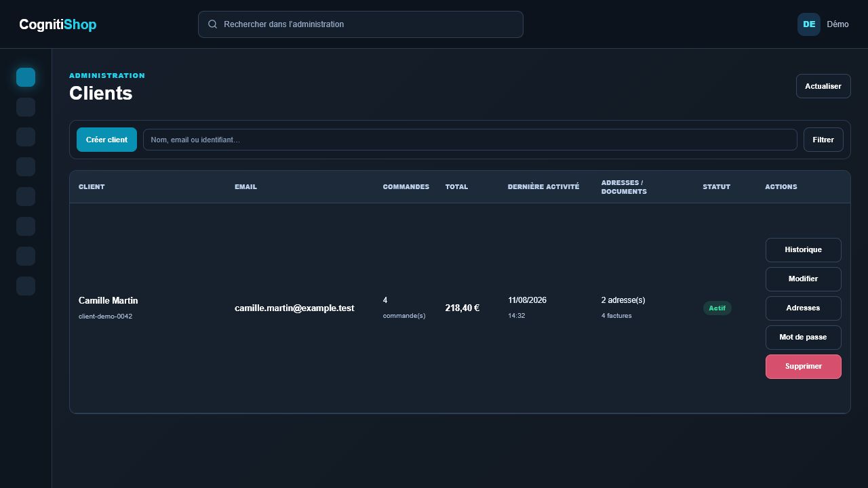Image resolution: width=868 pixels, height=488 pixels.
Task: Open Adresses for Camille Martin
Action: [x=804, y=308]
